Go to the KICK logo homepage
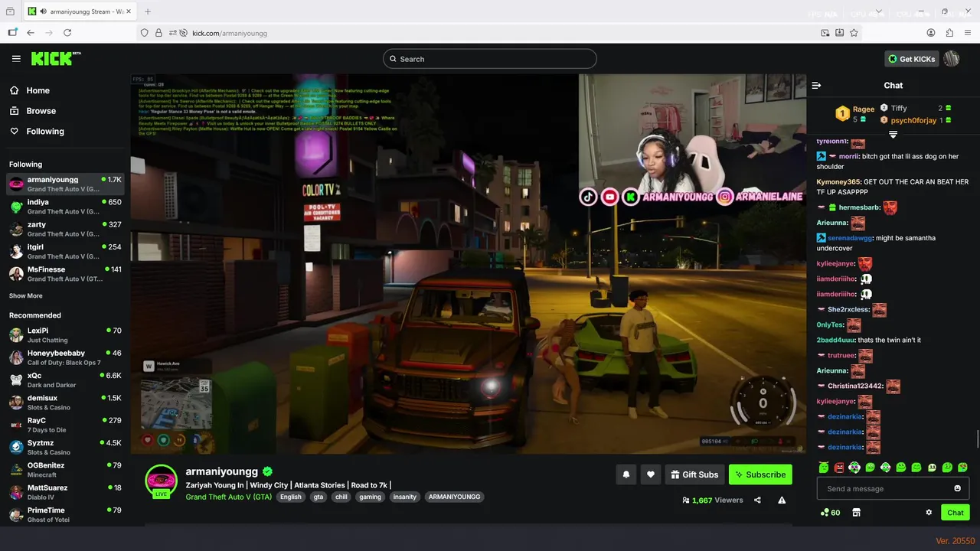 55,59
